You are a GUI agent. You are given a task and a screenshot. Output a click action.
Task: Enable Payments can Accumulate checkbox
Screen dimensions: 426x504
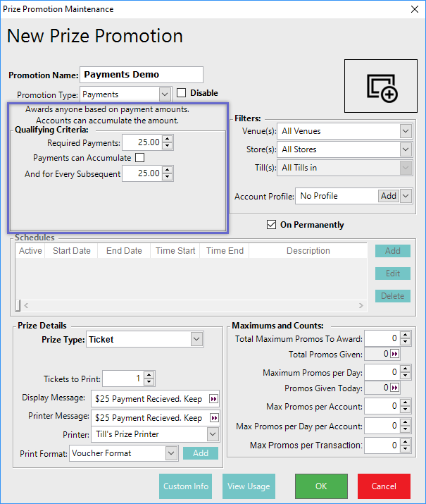click(139, 158)
